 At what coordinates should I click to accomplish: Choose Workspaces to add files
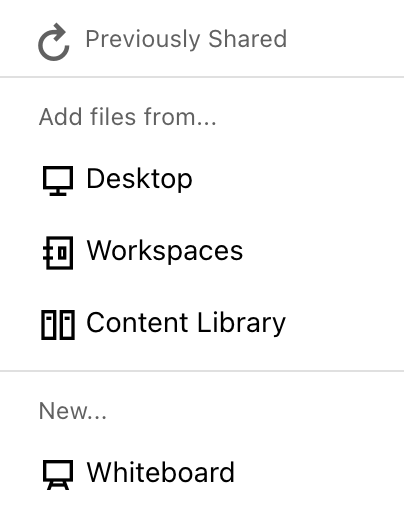point(202,252)
